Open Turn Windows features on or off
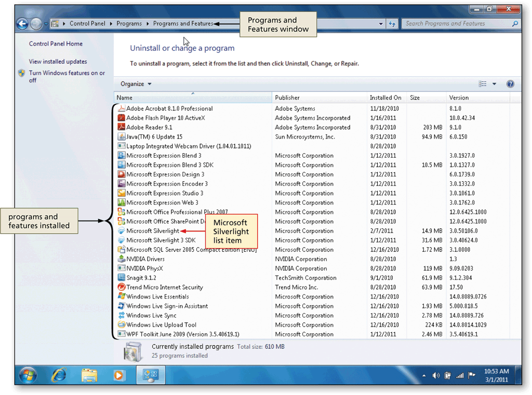The width and height of the screenshot is (532, 395). click(x=67, y=77)
